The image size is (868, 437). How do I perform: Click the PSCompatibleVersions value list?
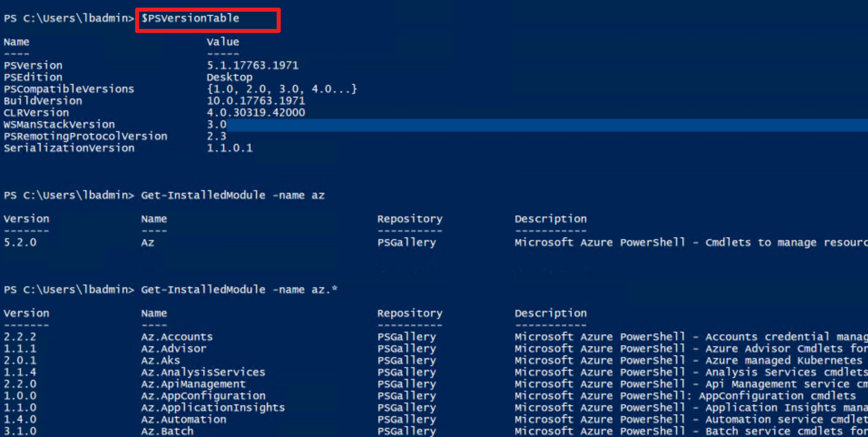(281, 89)
